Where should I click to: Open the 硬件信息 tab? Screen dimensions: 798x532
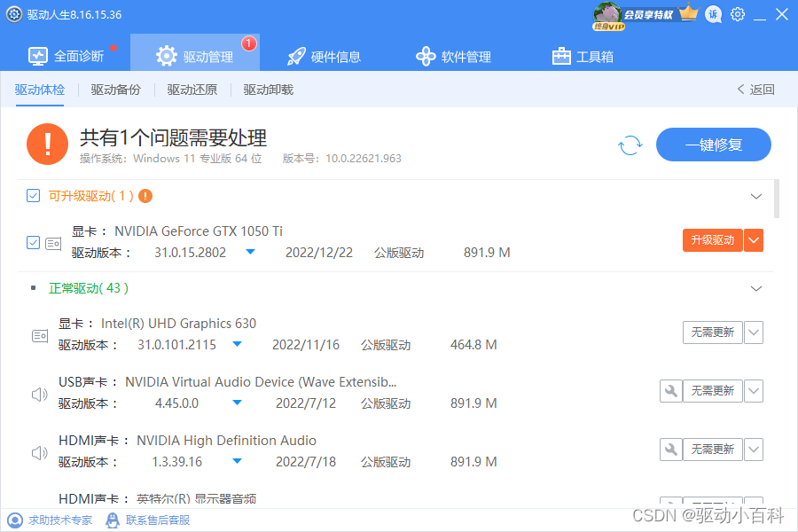[324, 56]
